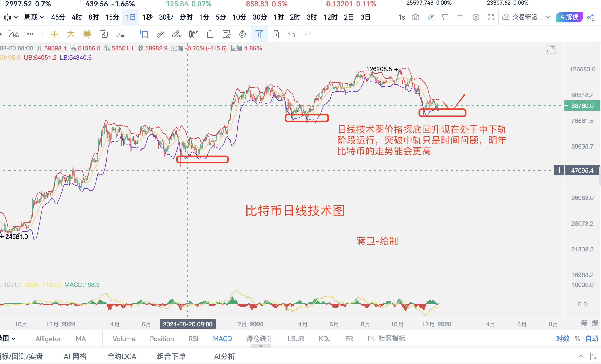
Task: Expand the 交易筆記 notes dropdown
Action: (548, 17)
